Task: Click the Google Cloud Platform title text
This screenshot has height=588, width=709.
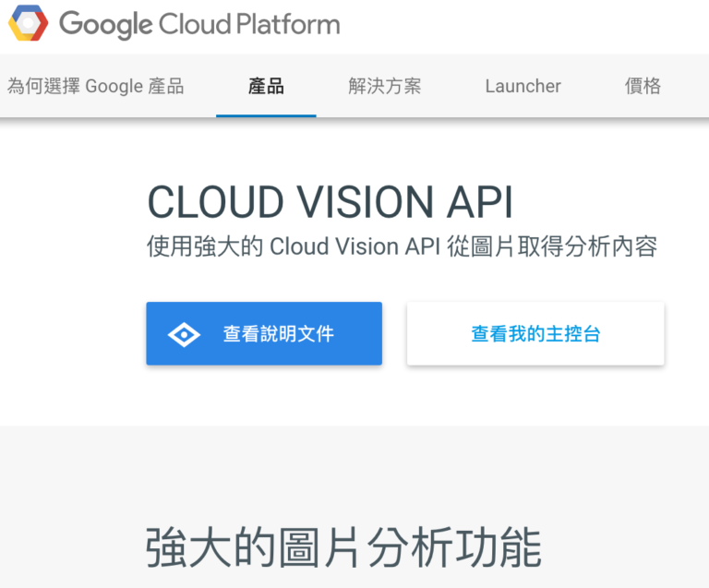Action: tap(199, 24)
